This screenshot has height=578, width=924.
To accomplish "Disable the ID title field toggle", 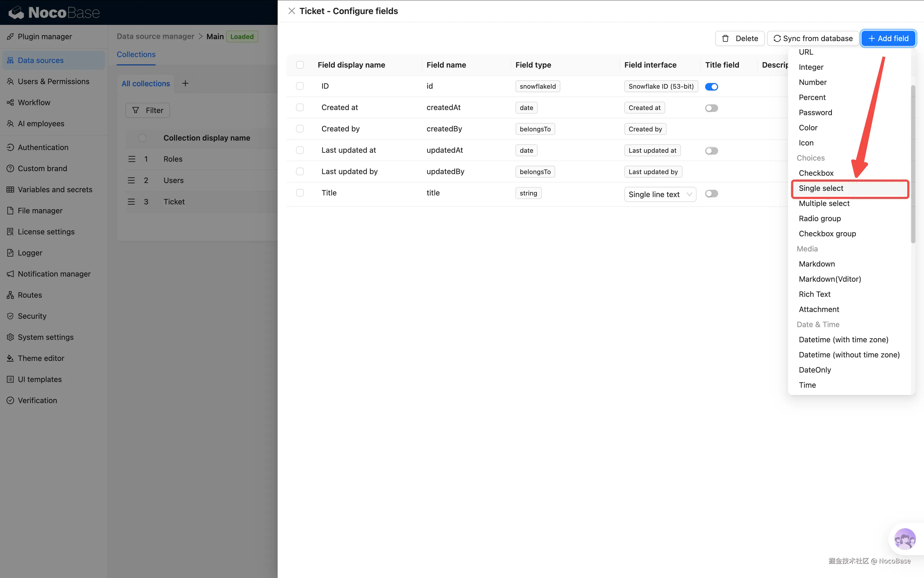I will [712, 87].
